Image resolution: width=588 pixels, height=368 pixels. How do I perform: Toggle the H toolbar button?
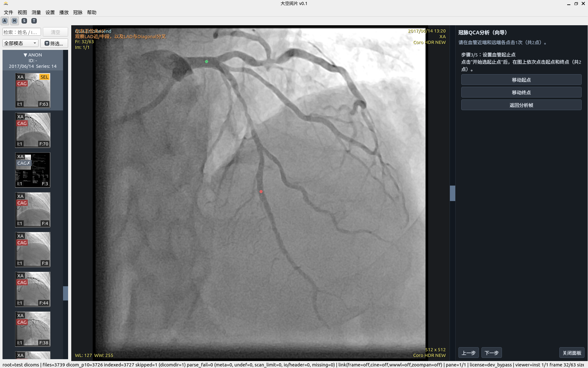15,21
